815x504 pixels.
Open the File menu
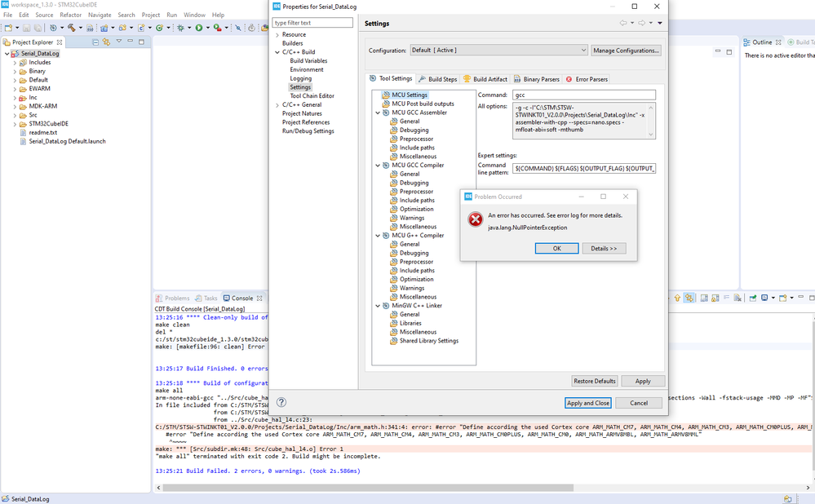click(x=8, y=15)
